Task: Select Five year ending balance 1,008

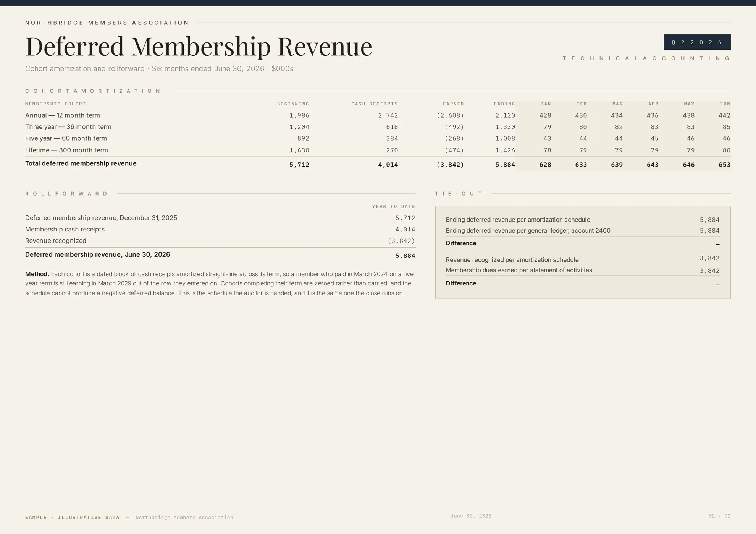Action: click(505, 138)
